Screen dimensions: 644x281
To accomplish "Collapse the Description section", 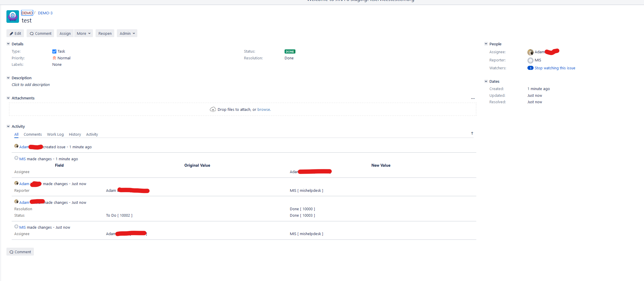I will click(x=8, y=78).
